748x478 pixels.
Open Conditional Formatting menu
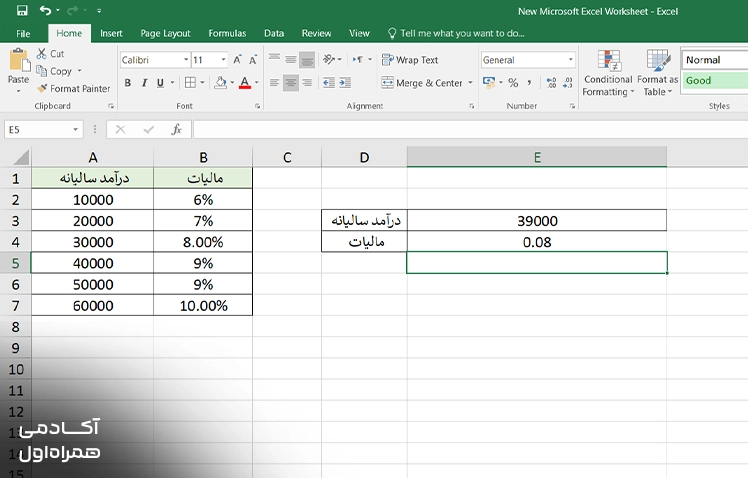click(608, 73)
